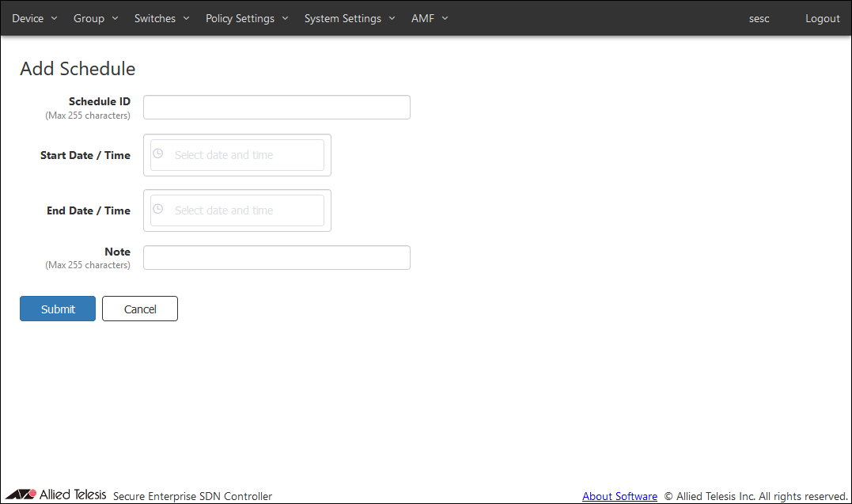Focus the Note text field

point(277,258)
